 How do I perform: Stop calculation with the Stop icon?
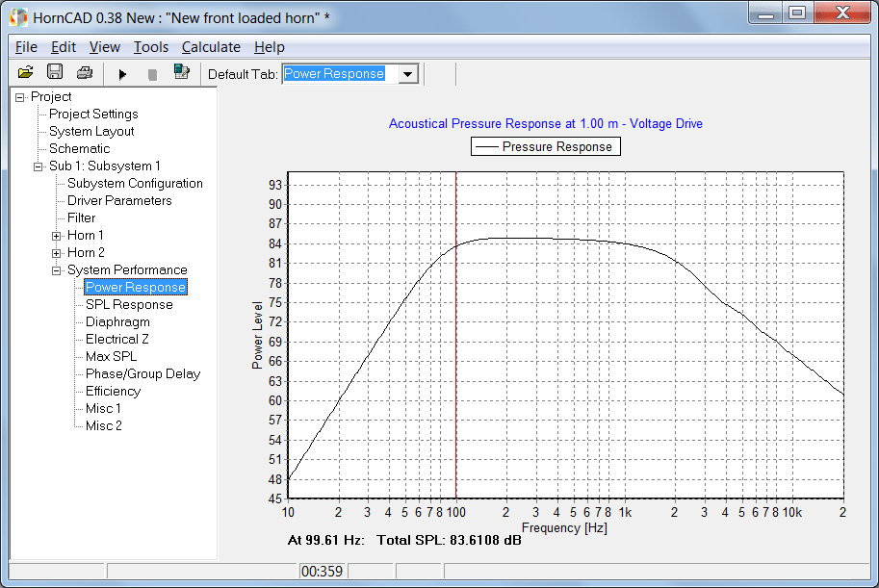tap(152, 74)
